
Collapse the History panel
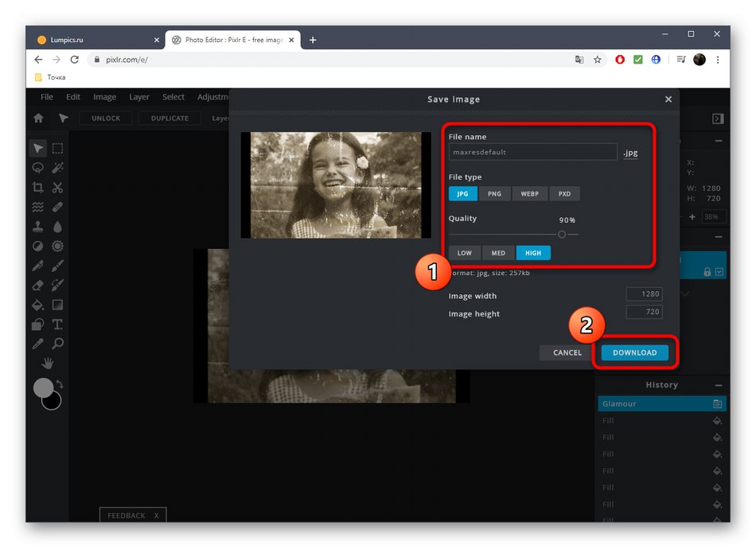719,385
